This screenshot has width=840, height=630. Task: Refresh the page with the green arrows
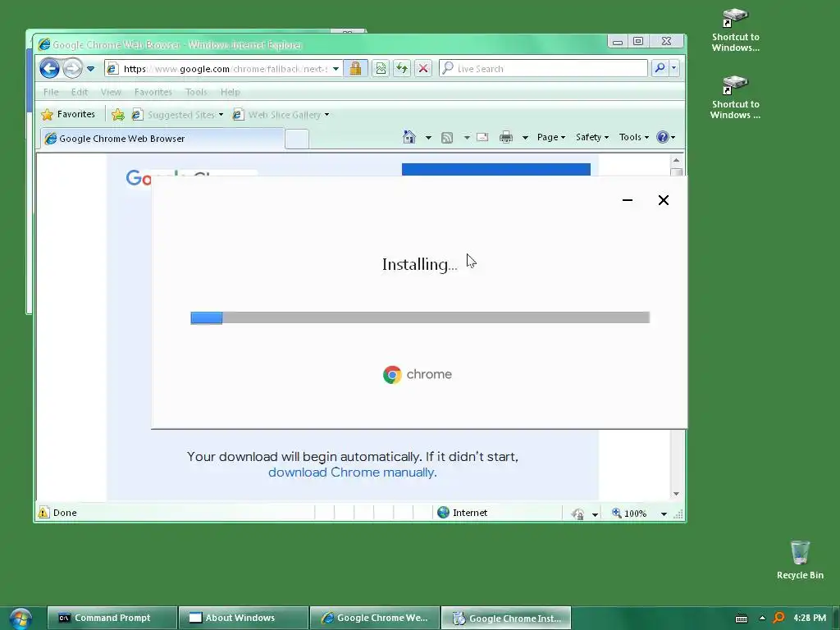(x=402, y=69)
